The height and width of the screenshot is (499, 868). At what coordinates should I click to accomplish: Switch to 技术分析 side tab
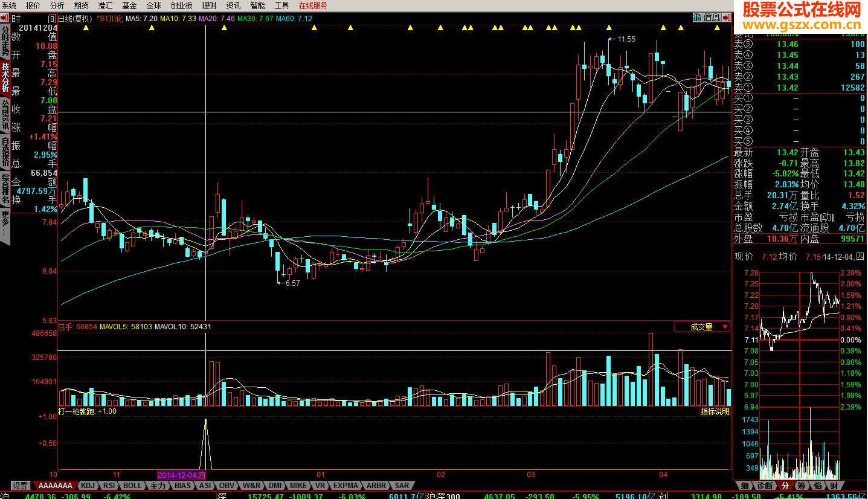[x=5, y=77]
